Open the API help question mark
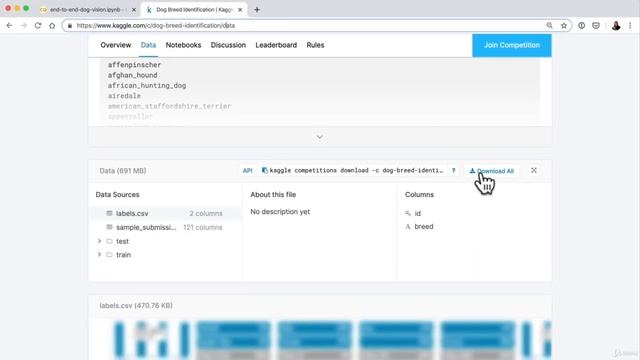The image size is (640, 360). (x=453, y=171)
